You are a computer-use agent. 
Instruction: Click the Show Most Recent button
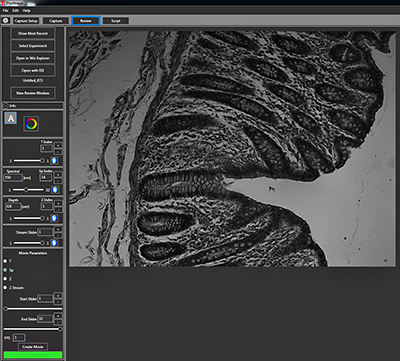point(33,33)
